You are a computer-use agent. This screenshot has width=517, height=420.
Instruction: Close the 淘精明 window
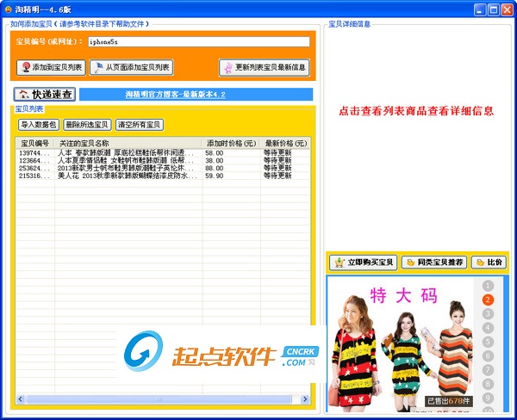pyautogui.click(x=508, y=9)
